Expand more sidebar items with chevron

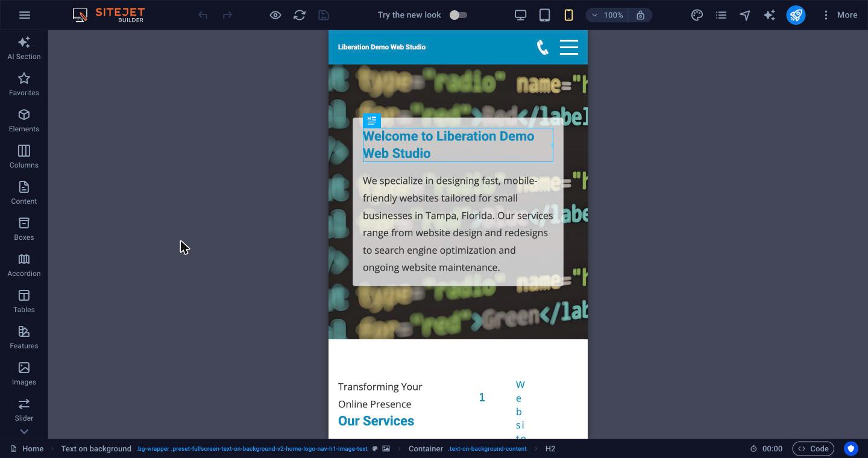click(24, 431)
